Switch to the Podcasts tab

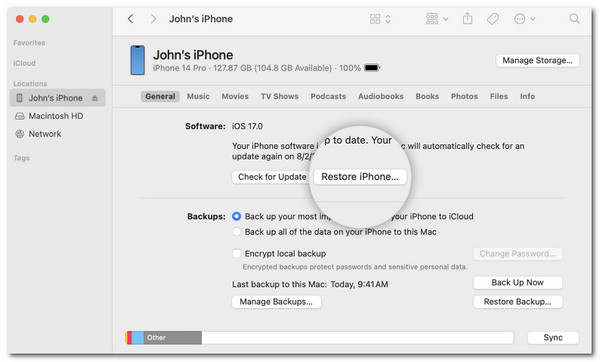(328, 96)
